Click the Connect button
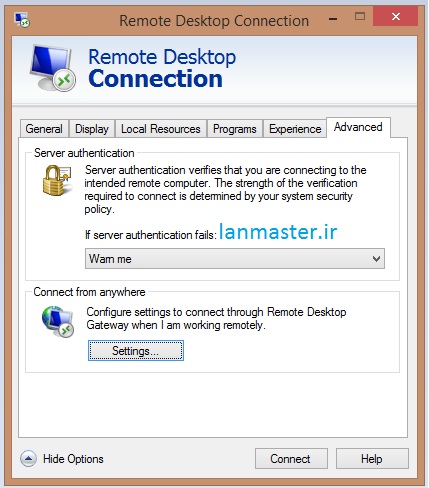Image resolution: width=429 pixels, height=488 pixels. click(291, 459)
